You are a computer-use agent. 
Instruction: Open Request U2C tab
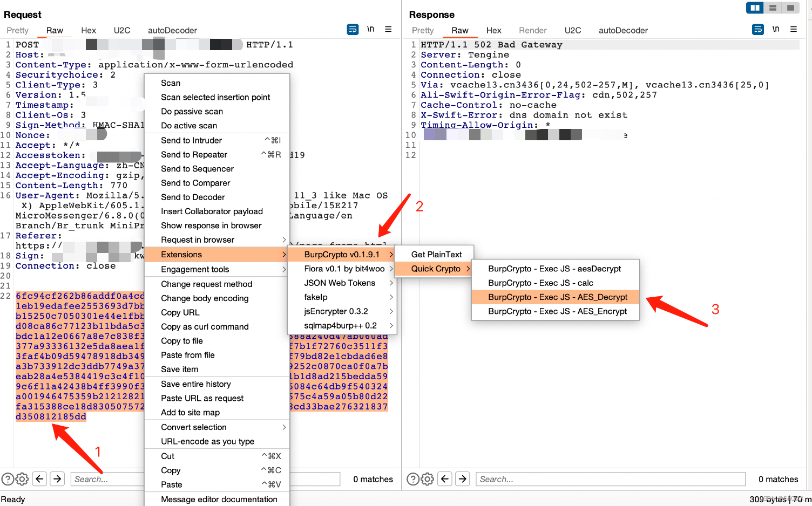(122, 30)
